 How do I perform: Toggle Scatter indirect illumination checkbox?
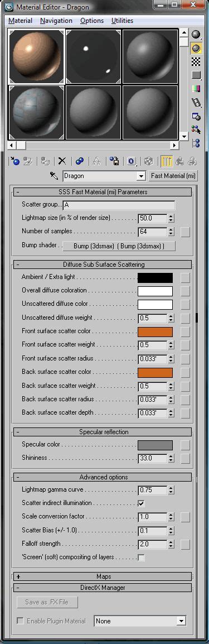[x=142, y=503]
